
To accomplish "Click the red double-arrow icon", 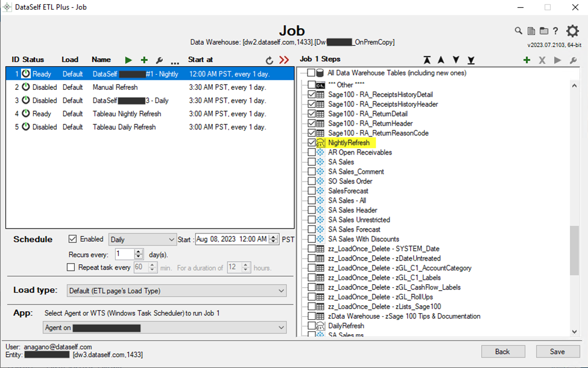I will pos(284,60).
